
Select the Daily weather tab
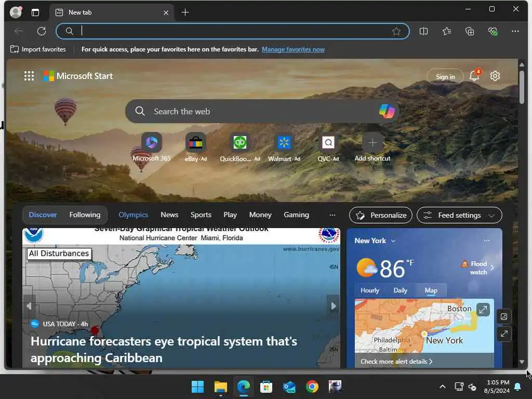[401, 290]
